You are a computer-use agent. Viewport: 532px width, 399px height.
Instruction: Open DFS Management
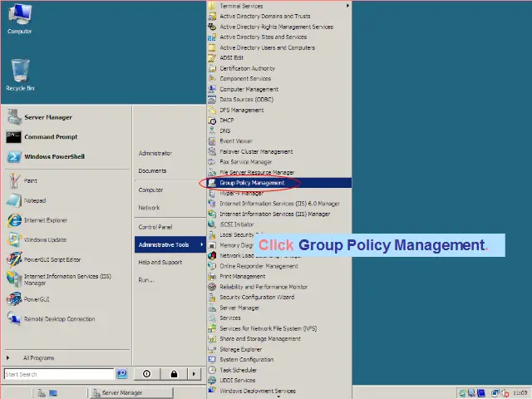point(279,110)
